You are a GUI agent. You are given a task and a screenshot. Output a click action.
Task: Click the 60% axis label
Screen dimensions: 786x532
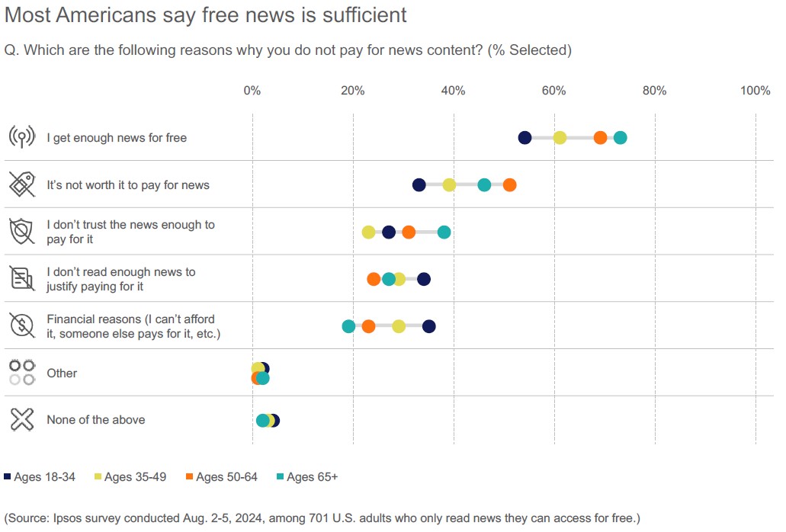pos(553,91)
